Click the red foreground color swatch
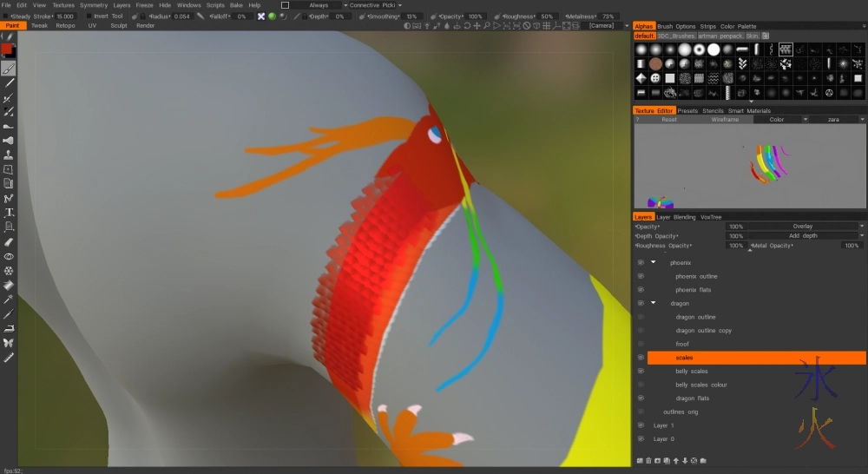 coord(7,49)
